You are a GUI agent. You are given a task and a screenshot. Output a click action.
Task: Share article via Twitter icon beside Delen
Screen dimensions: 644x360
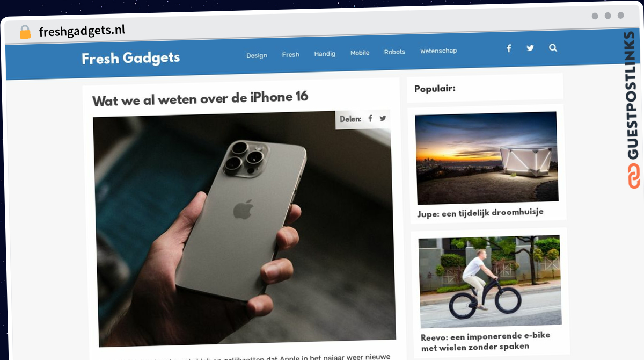[383, 118]
